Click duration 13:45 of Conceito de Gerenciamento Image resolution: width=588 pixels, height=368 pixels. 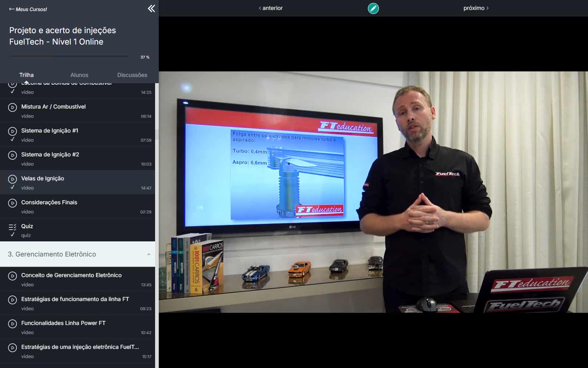(146, 285)
